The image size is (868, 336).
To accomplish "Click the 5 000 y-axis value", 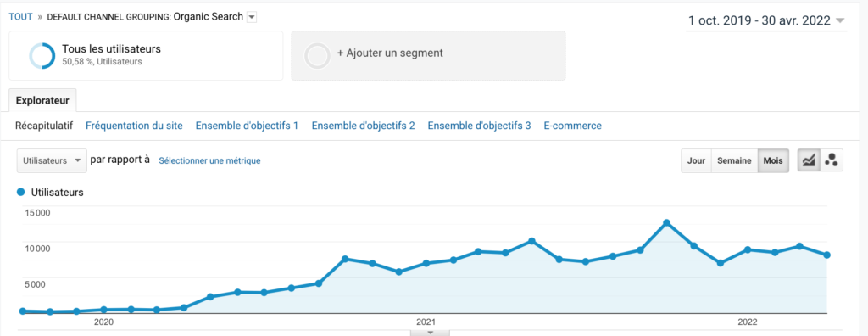I will [34, 284].
